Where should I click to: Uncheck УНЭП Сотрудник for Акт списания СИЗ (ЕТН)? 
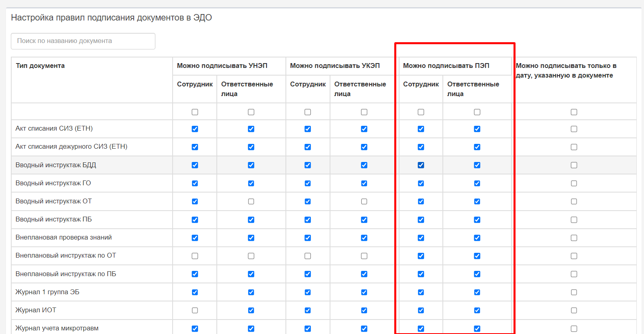tap(195, 129)
